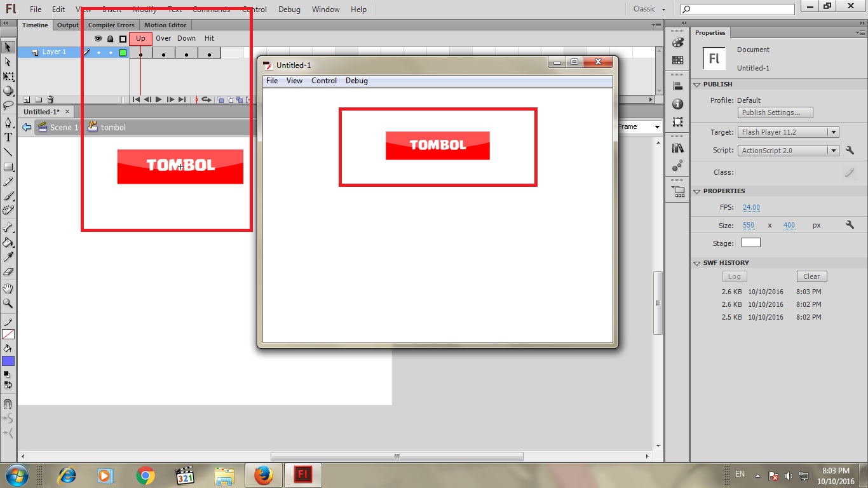Viewport: 868px width, 488px height.
Task: Select the Rectangle tool
Action: click(x=8, y=166)
